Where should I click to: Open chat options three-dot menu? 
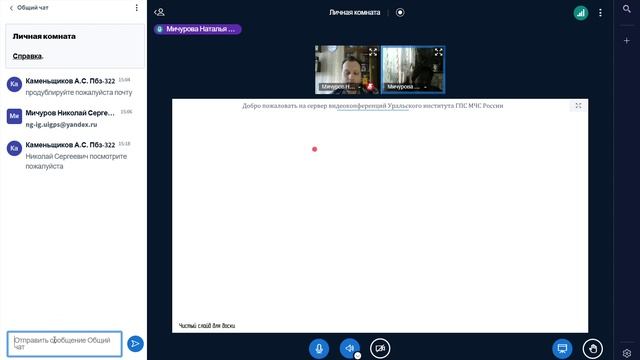[136, 8]
